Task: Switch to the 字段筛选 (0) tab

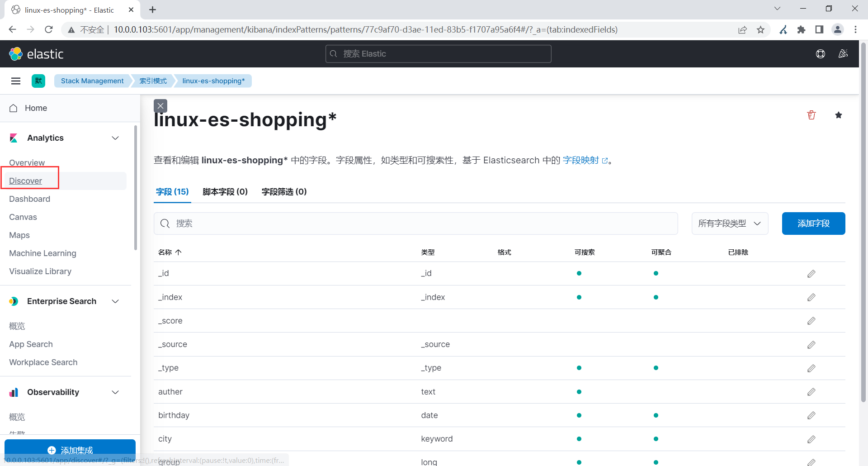Action: click(x=283, y=191)
